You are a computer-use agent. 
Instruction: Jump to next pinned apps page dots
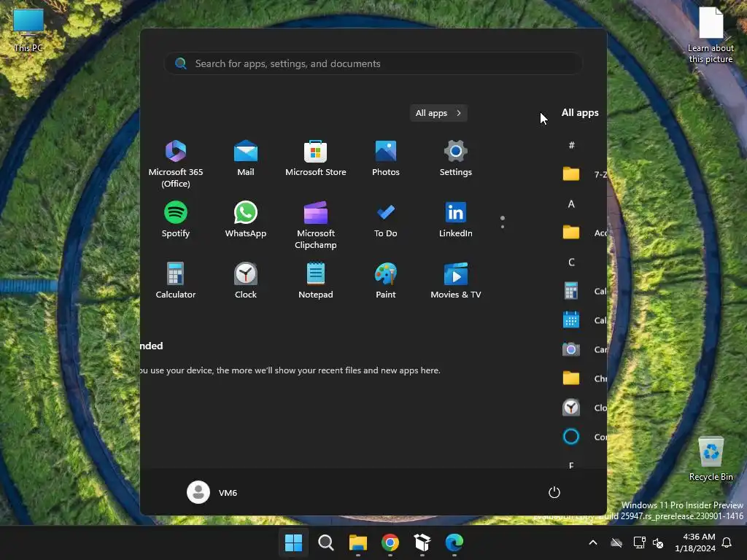point(502,222)
